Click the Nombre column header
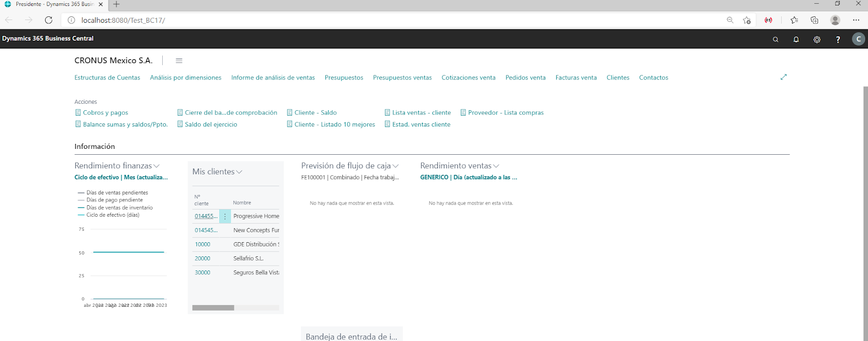 (242, 203)
